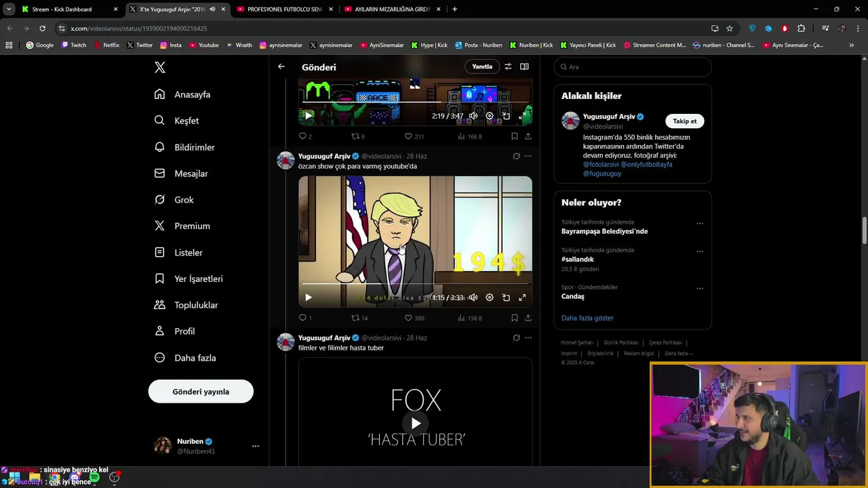This screenshot has width=868, height=488.
Task: Open Keşfet explore page
Action: point(176,121)
